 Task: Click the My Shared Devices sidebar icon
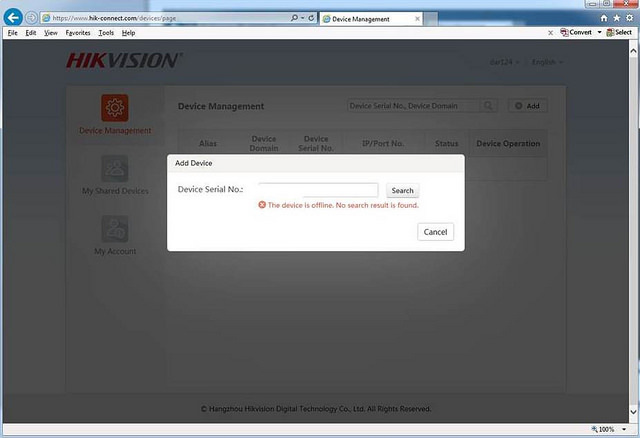(x=115, y=168)
